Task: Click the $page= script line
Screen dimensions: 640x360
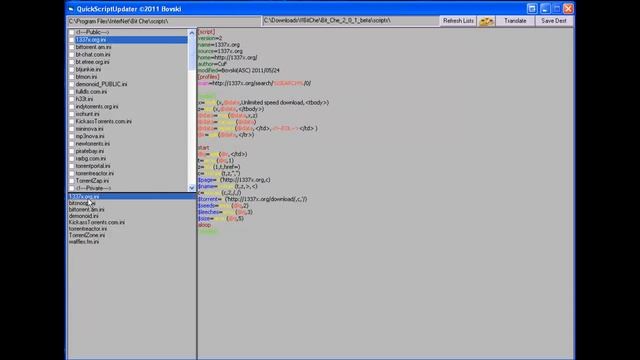Action: [x=234, y=180]
